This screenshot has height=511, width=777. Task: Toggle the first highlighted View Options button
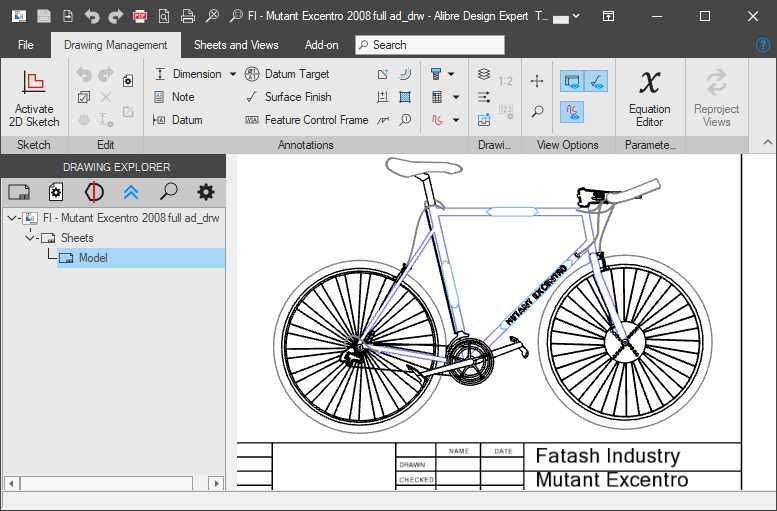[x=573, y=81]
